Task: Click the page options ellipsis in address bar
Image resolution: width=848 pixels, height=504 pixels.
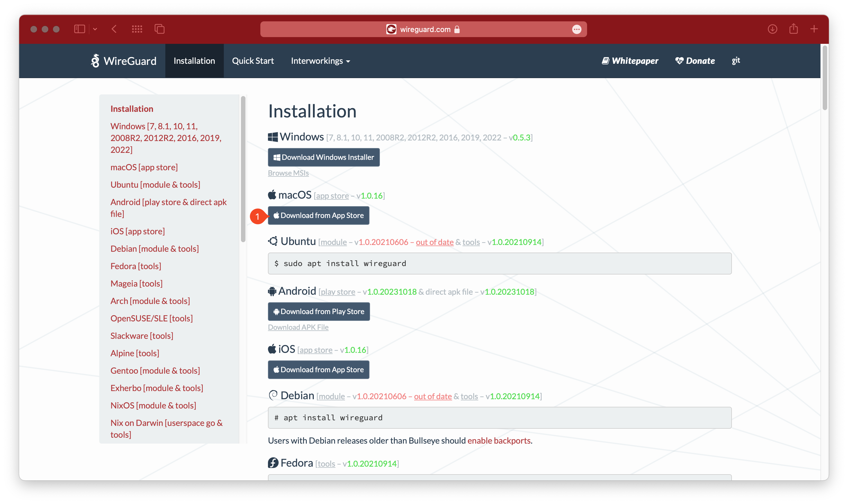Action: (x=576, y=29)
